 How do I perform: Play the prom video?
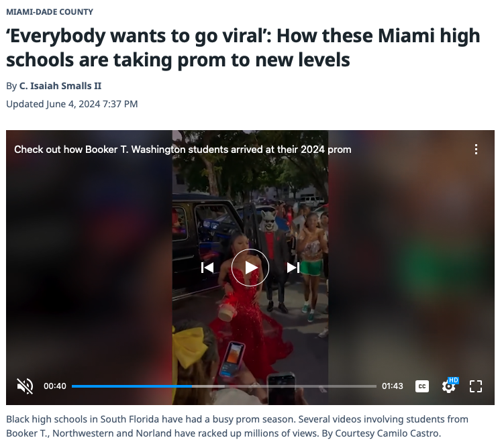[x=250, y=268]
